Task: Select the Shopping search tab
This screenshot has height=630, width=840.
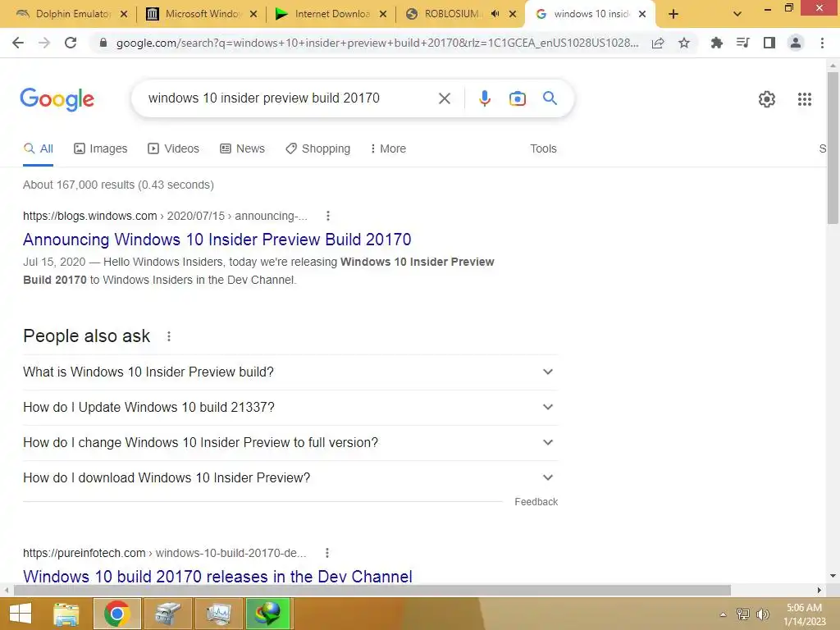Action: (318, 148)
